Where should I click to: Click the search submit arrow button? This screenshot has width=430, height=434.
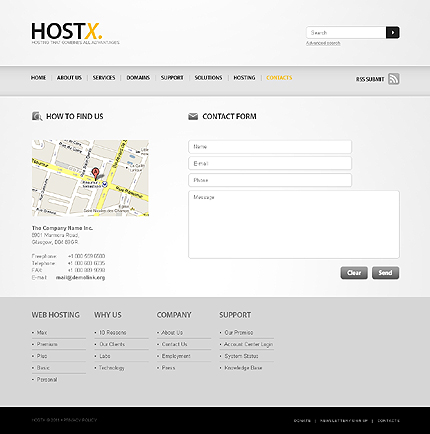pos(393,32)
